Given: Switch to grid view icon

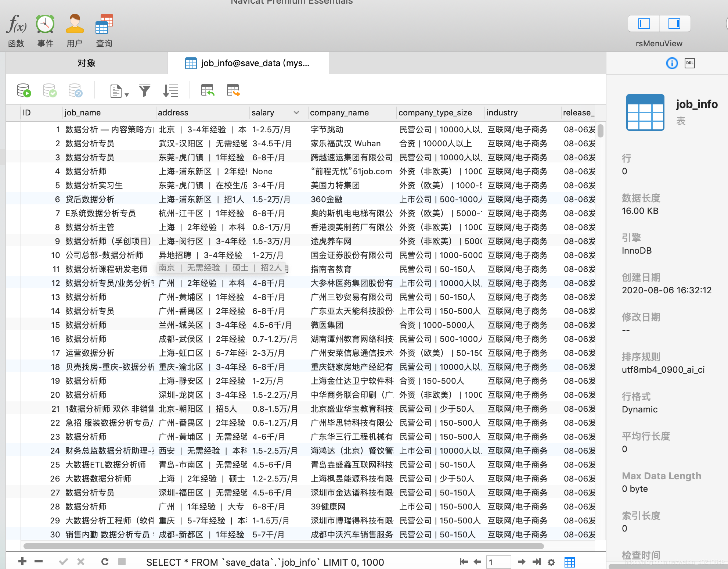Looking at the screenshot, I should (570, 562).
